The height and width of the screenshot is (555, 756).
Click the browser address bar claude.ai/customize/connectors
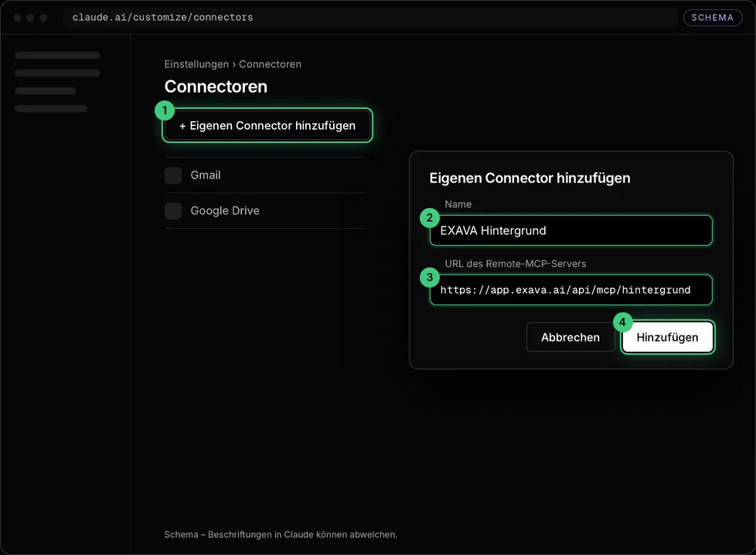369,17
